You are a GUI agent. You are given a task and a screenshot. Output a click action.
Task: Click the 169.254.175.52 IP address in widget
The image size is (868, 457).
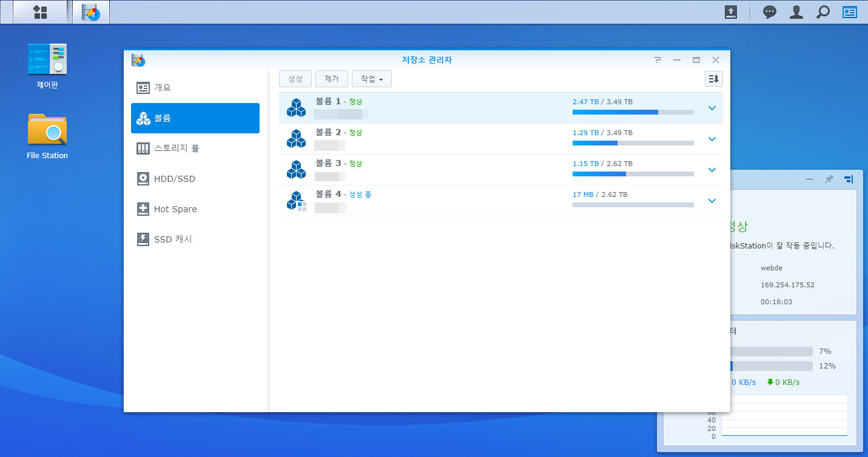tap(787, 285)
